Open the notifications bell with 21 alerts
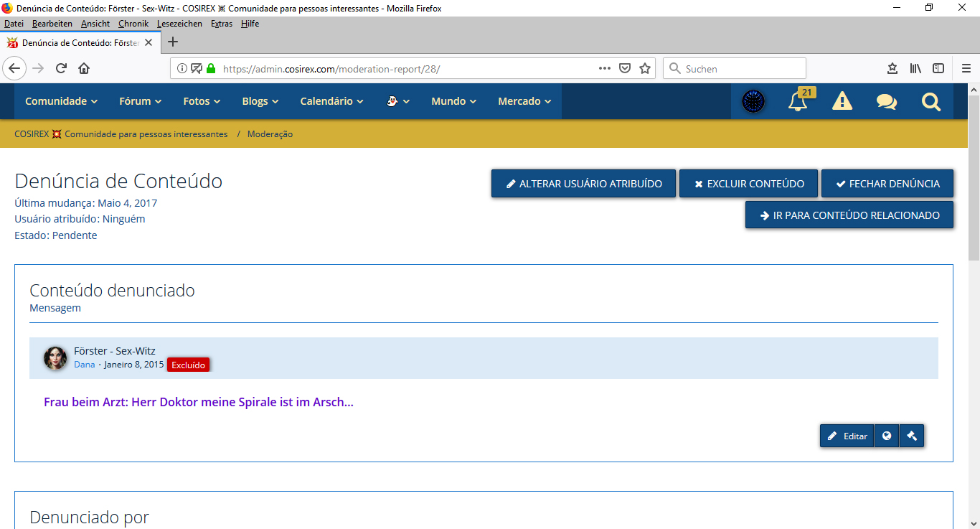This screenshot has width=980, height=529. (x=798, y=101)
